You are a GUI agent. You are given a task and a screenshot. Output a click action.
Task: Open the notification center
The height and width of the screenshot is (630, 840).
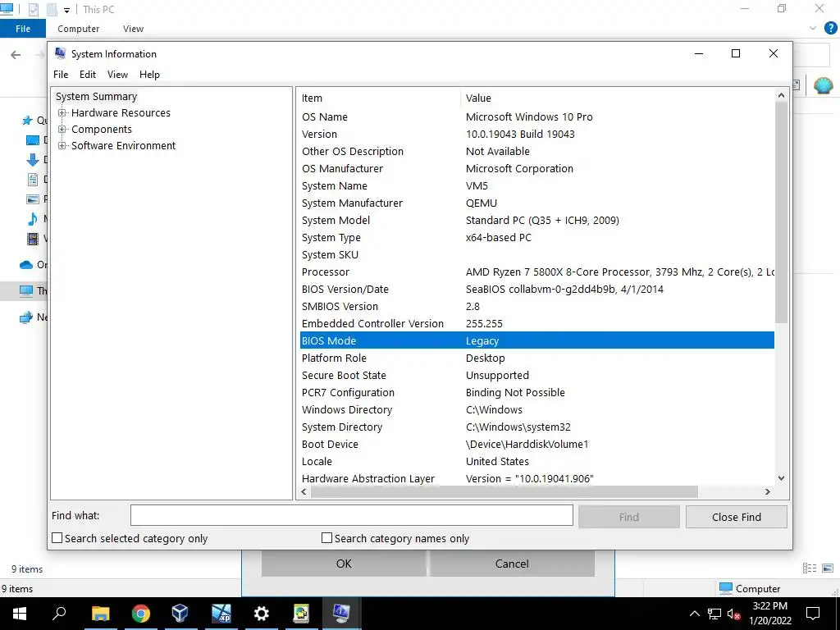pyautogui.click(x=813, y=614)
